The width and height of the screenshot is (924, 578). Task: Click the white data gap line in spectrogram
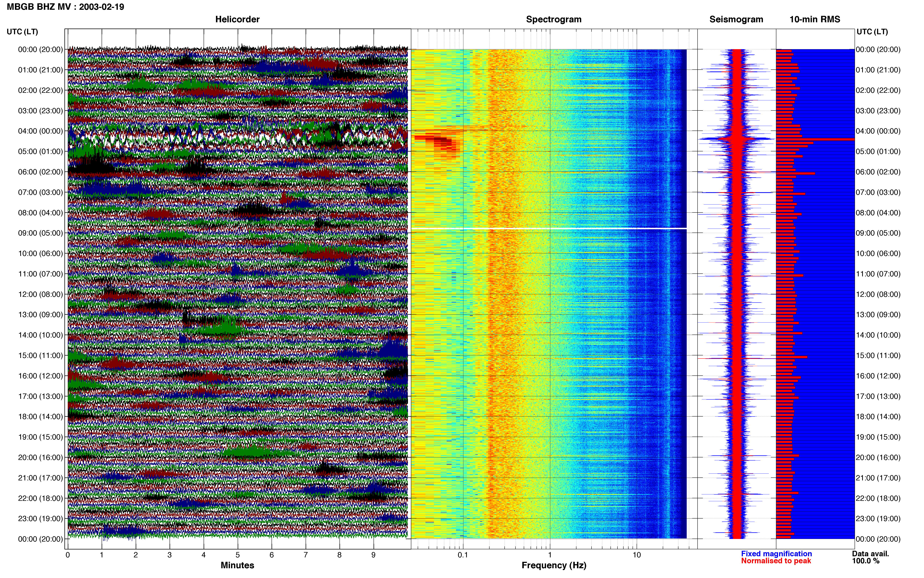coord(549,228)
